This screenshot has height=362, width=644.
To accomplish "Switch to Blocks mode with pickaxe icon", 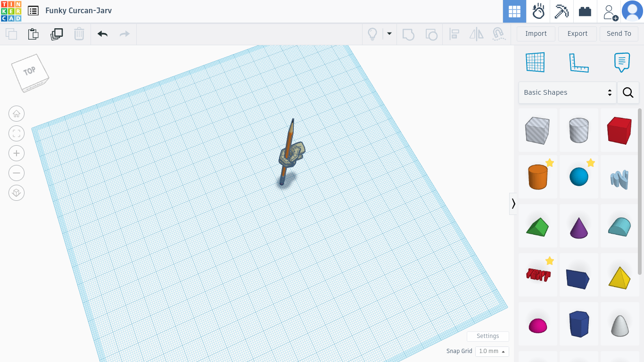I will click(561, 11).
